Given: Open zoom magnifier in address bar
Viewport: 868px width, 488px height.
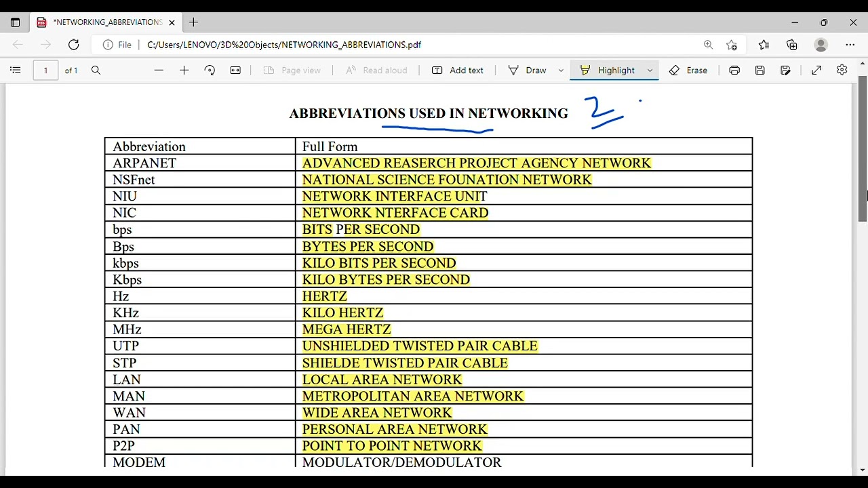Looking at the screenshot, I should pos(708,45).
